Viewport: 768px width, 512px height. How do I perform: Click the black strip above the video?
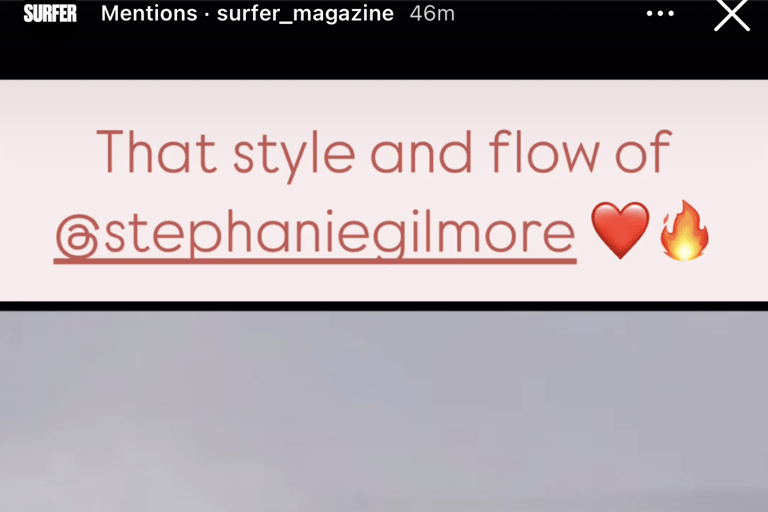pyautogui.click(x=384, y=306)
